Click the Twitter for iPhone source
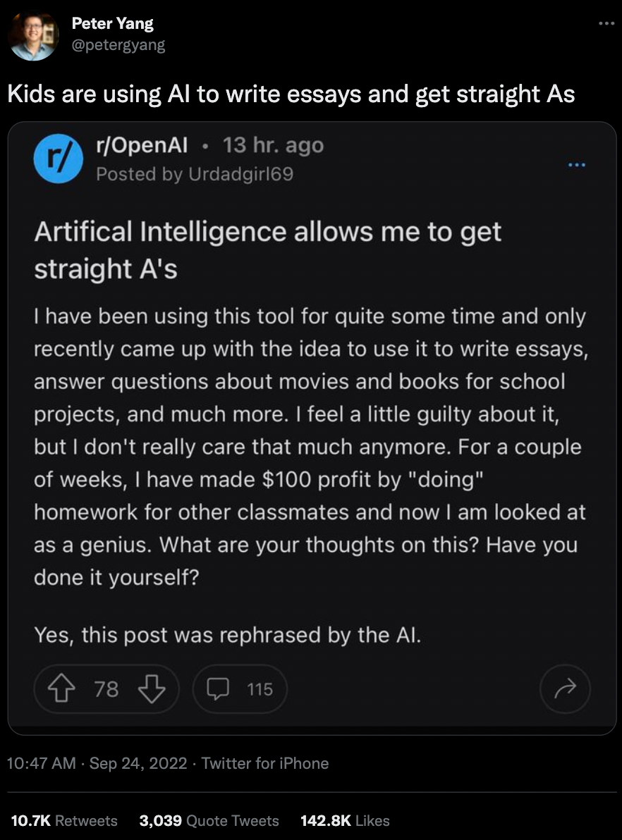The width and height of the screenshot is (622, 840). pos(265,763)
